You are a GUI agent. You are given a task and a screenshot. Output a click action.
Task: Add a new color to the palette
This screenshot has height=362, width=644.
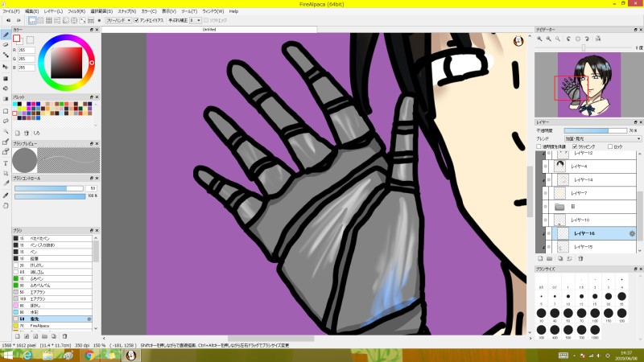coord(18,133)
